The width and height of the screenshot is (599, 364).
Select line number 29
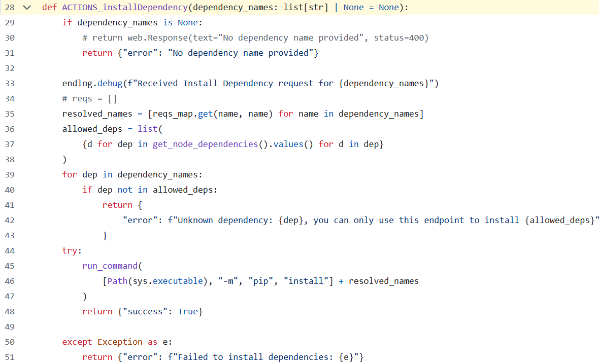(x=10, y=22)
